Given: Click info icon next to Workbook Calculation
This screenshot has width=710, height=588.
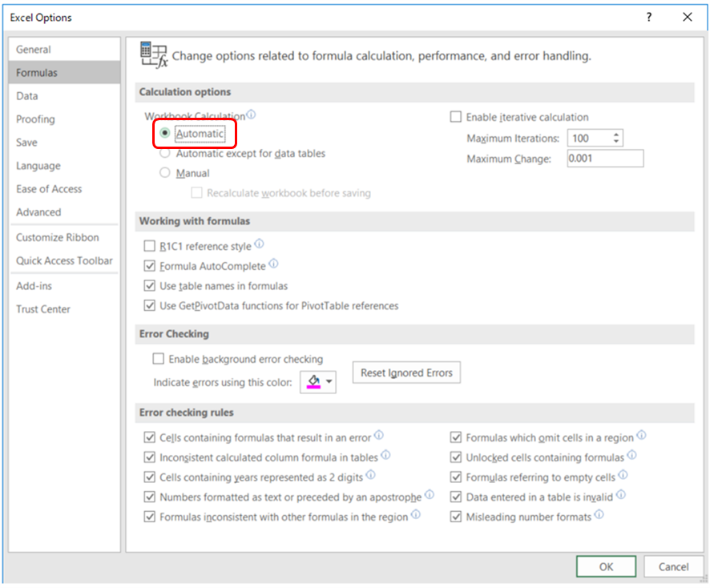Looking at the screenshot, I should coord(251,114).
